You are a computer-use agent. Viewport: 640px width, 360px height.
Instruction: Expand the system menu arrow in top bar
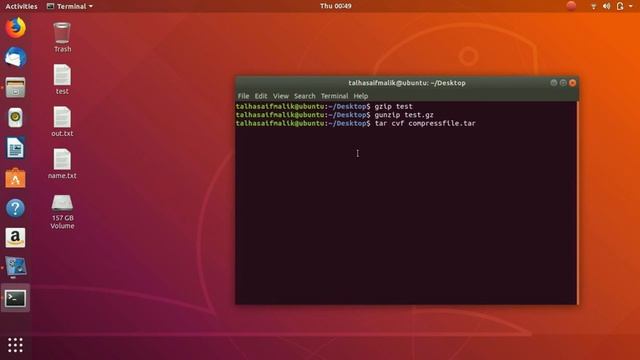(x=631, y=6)
